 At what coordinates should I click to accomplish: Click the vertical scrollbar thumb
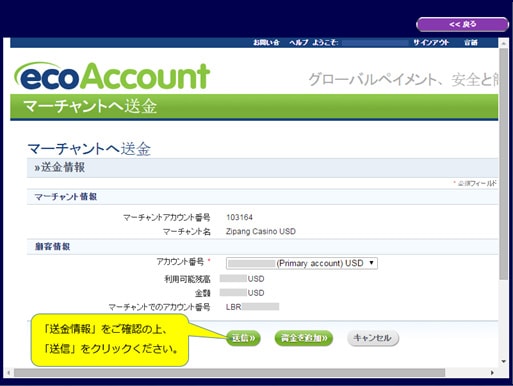pos(503,163)
